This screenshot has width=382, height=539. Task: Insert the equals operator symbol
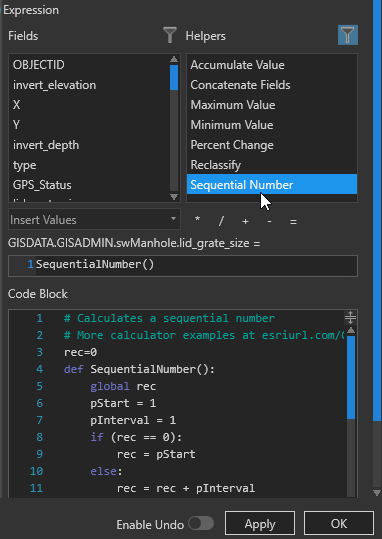pos(293,222)
